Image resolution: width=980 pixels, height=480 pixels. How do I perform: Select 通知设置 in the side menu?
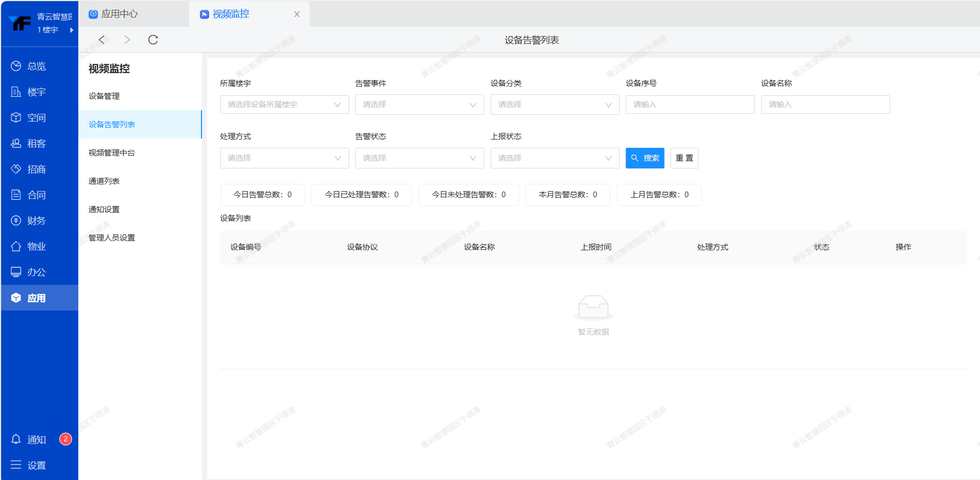[104, 210]
